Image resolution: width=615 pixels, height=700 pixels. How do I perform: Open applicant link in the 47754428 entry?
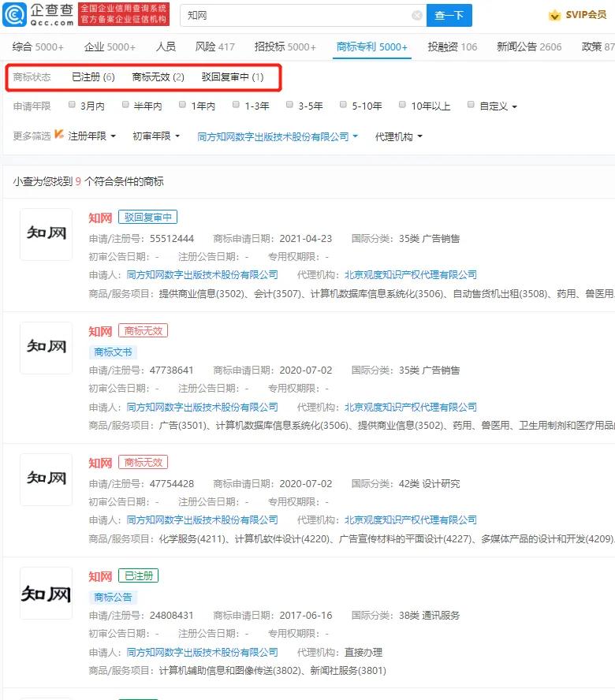(x=203, y=520)
